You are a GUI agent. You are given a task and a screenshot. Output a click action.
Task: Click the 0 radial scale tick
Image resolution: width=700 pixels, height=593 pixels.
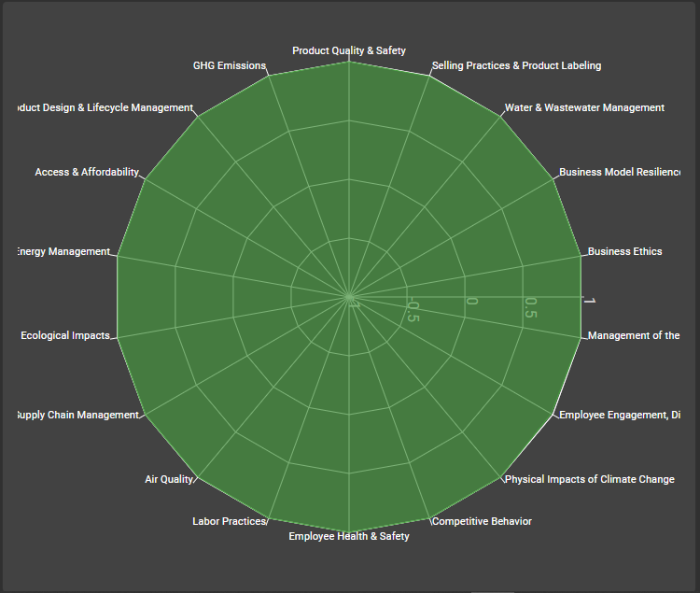[471, 301]
